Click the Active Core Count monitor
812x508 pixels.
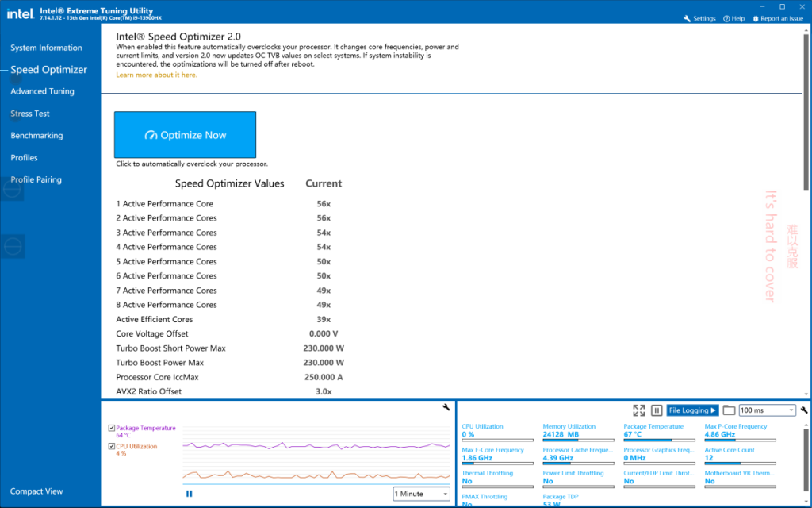pyautogui.click(x=740, y=454)
